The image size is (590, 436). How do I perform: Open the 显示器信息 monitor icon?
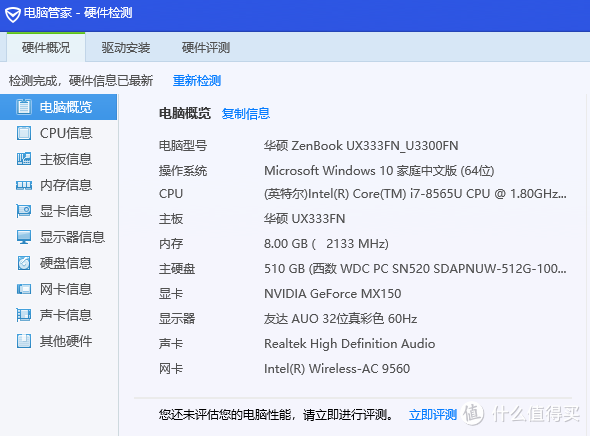point(24,237)
